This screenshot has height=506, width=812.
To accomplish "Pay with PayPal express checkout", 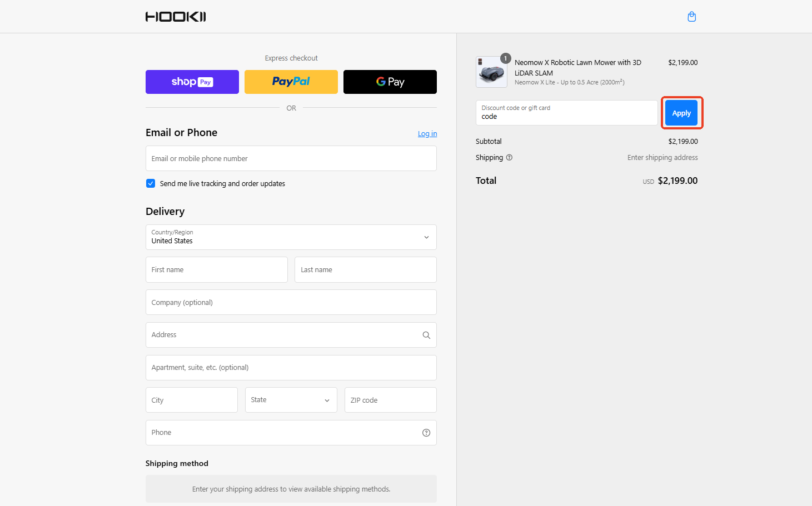I will [291, 82].
